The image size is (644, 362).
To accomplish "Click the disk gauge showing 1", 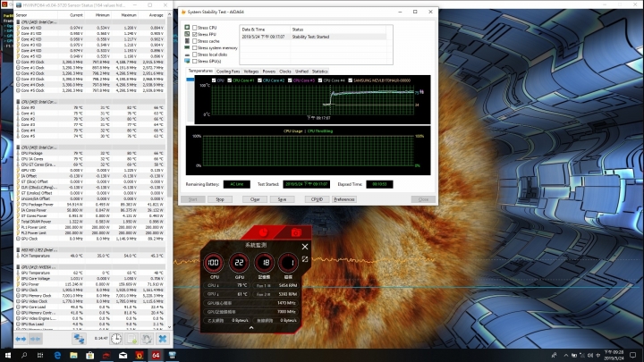I will pyautogui.click(x=288, y=263).
